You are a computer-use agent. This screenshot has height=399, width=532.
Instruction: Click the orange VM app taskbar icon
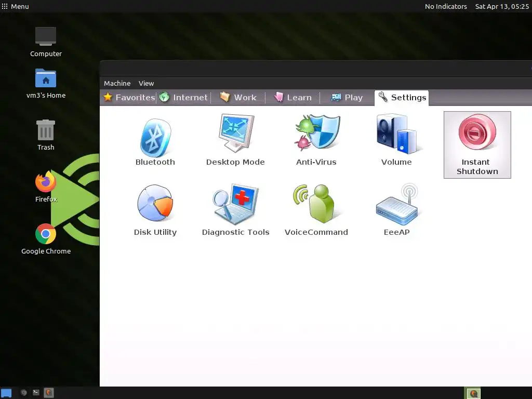pos(49,393)
